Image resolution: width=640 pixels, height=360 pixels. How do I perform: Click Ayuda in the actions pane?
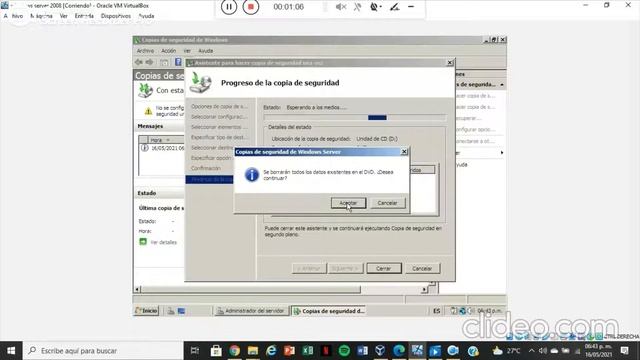[x=462, y=164]
